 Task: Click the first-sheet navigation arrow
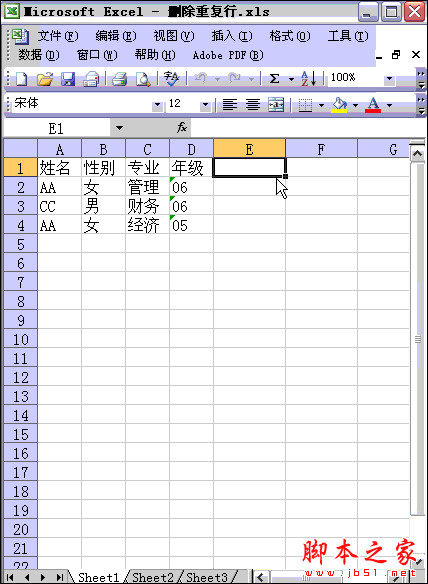[x=10, y=577]
